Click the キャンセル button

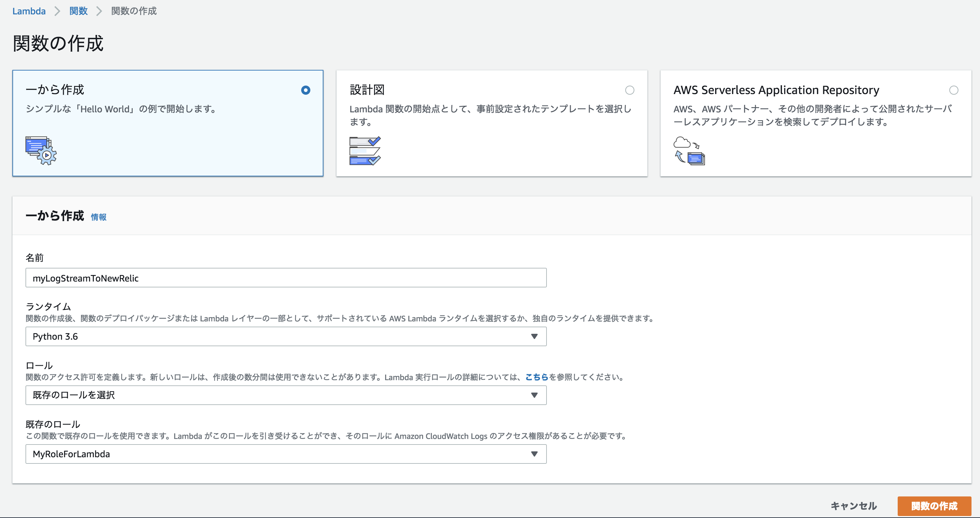[854, 506]
